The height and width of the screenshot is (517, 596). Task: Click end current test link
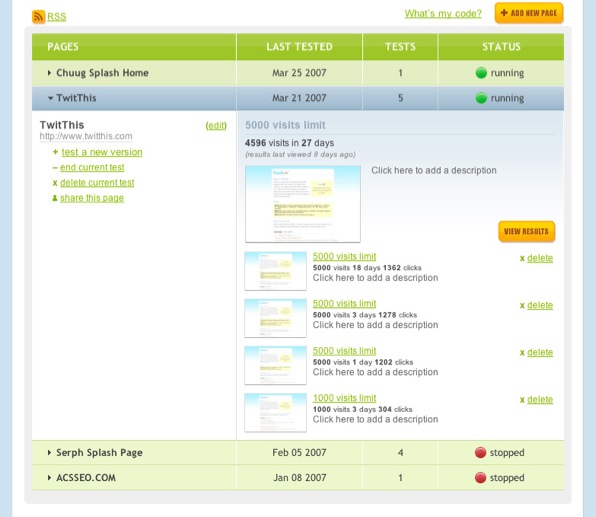(92, 167)
